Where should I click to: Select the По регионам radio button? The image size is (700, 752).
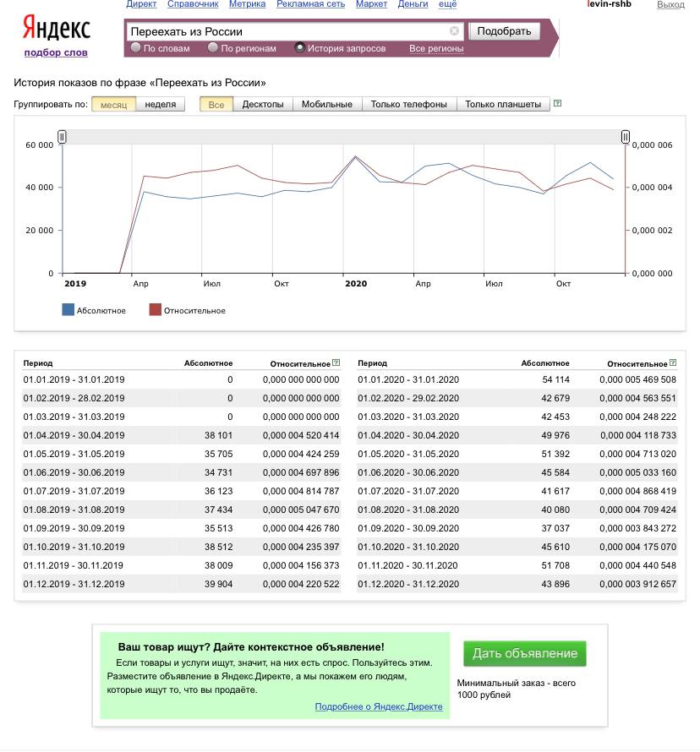[x=213, y=47]
